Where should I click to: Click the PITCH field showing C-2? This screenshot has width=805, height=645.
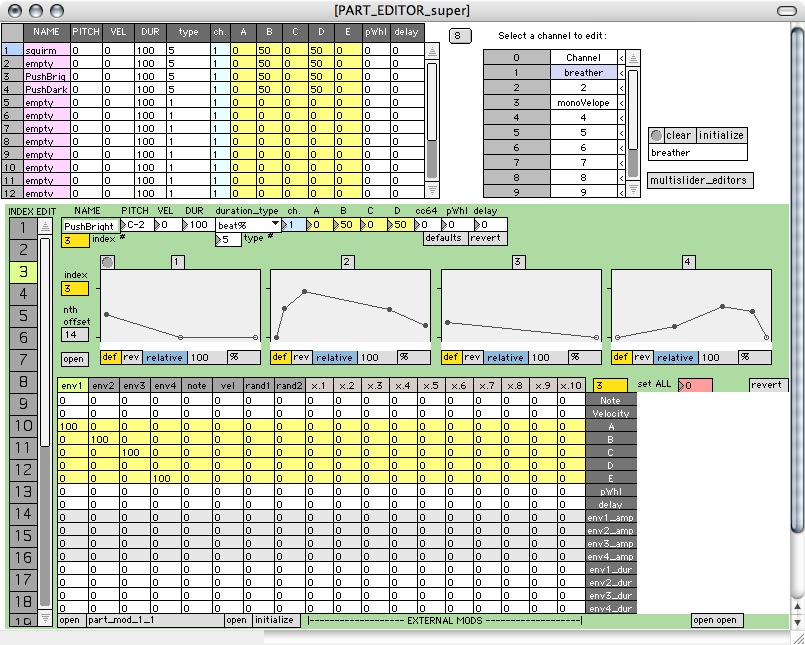[x=137, y=225]
